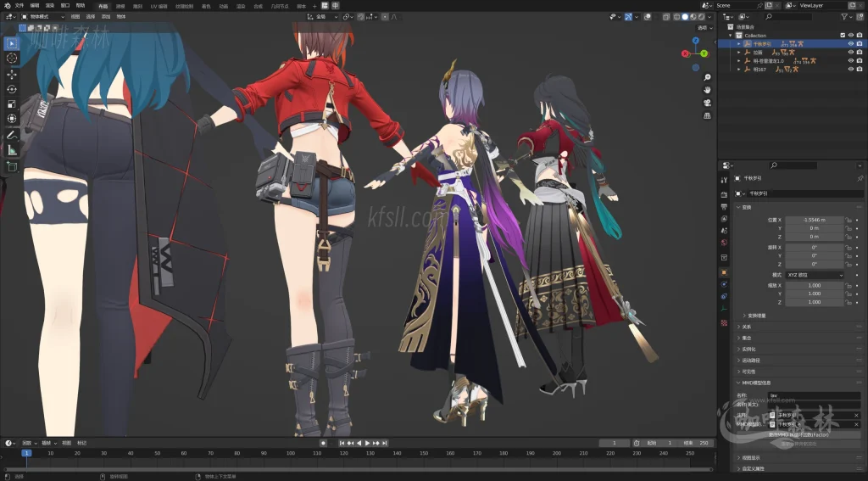Disable render for 明167 camera icon
The height and width of the screenshot is (481, 868).
tap(860, 69)
